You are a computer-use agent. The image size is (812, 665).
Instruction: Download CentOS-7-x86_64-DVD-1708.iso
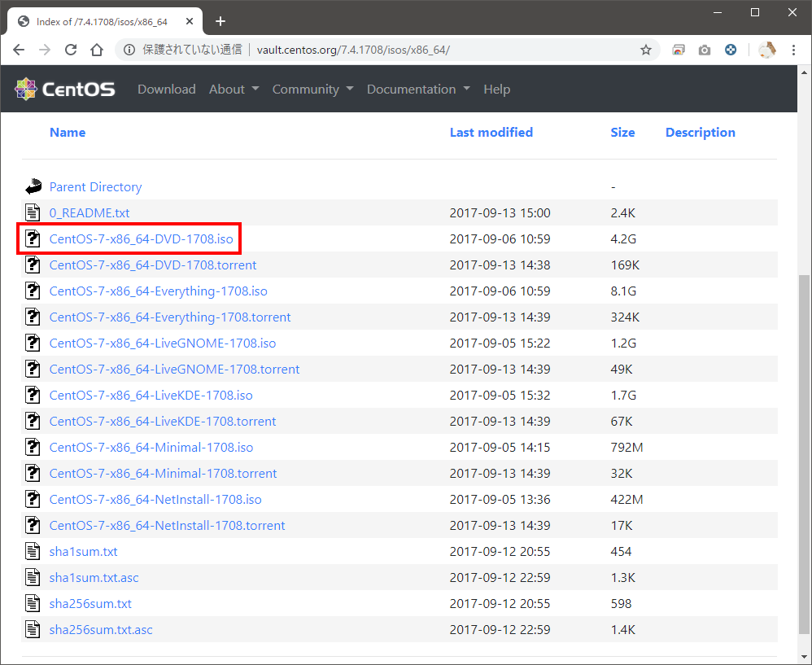(x=141, y=238)
